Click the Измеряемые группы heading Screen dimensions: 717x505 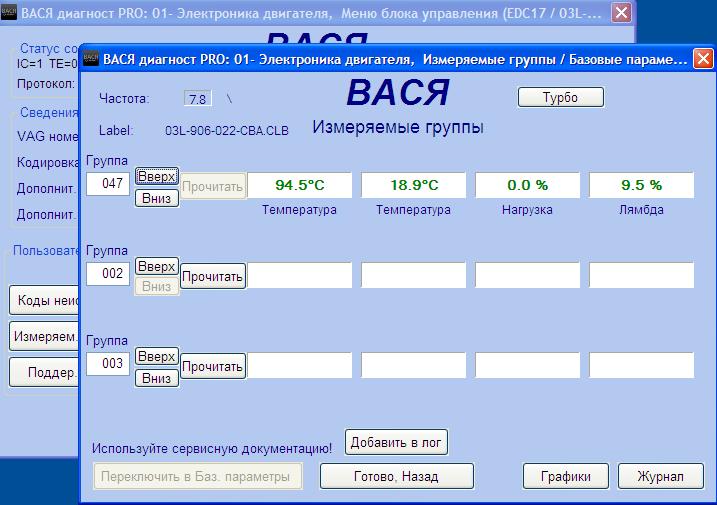pyautogui.click(x=398, y=127)
